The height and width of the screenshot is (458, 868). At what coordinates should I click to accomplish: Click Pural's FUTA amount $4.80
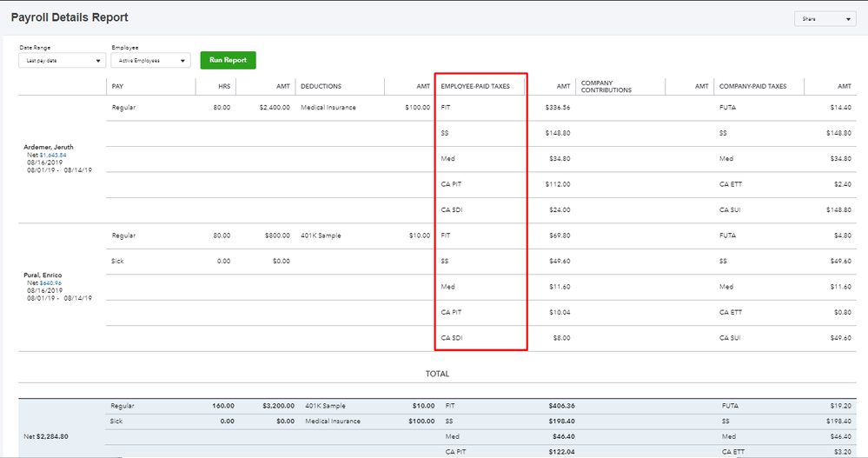point(843,236)
